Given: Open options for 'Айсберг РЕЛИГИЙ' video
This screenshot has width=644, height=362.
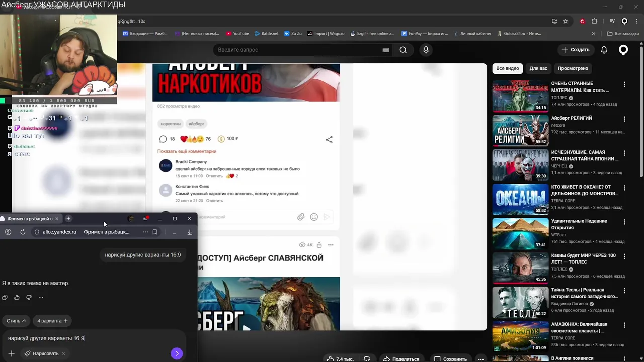Looking at the screenshot, I should pyautogui.click(x=624, y=119).
